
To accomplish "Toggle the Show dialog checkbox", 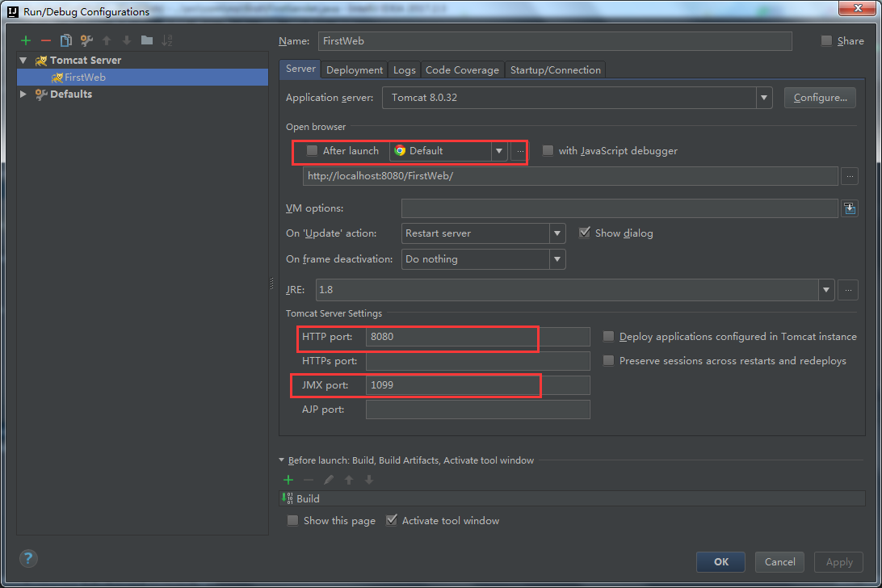I will click(585, 233).
